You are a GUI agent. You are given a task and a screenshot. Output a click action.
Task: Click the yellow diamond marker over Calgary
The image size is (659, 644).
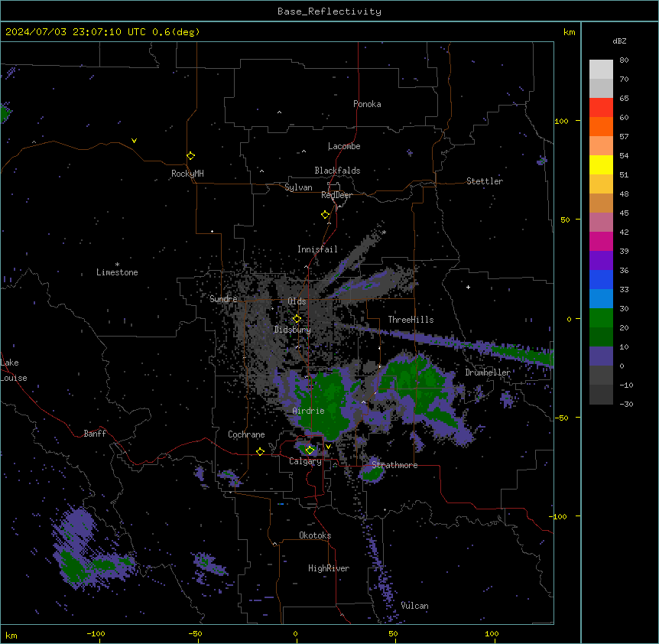pos(310,450)
